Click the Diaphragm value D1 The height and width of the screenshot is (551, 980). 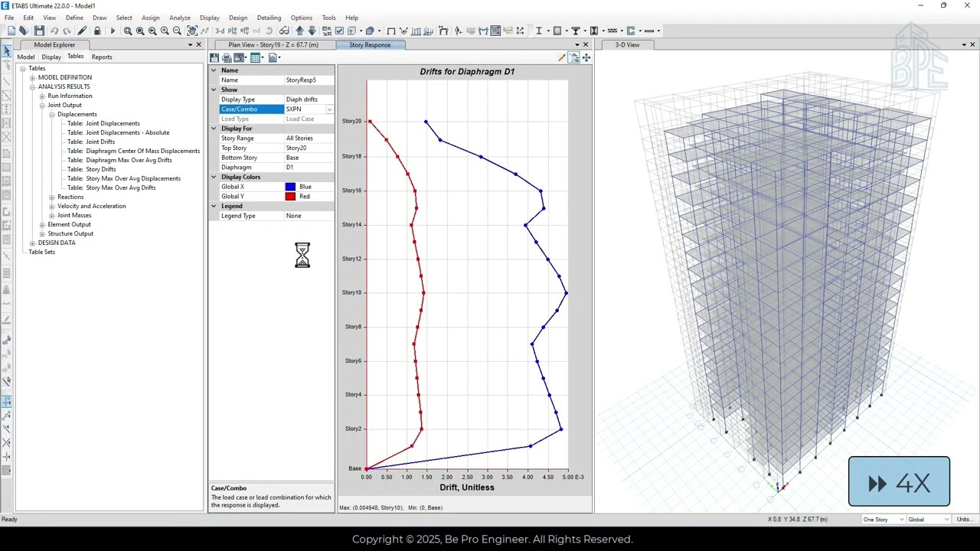click(309, 167)
